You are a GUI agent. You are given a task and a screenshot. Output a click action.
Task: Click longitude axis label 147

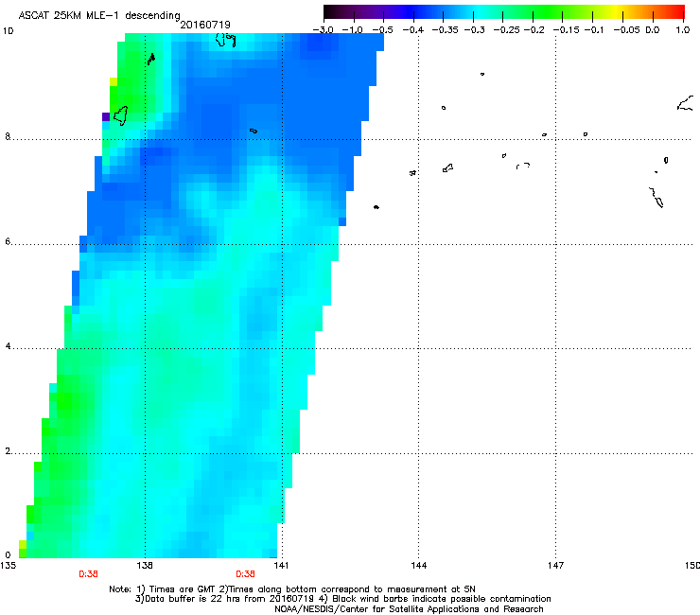coord(555,566)
